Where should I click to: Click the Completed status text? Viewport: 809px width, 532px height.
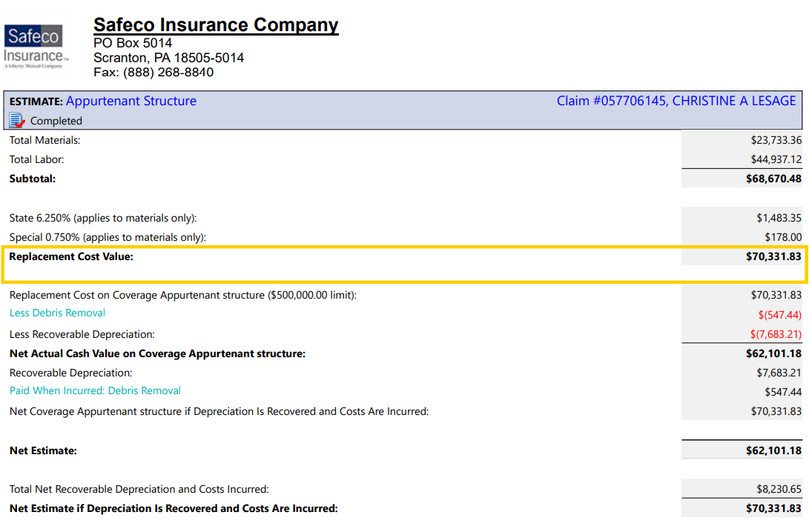point(56,121)
